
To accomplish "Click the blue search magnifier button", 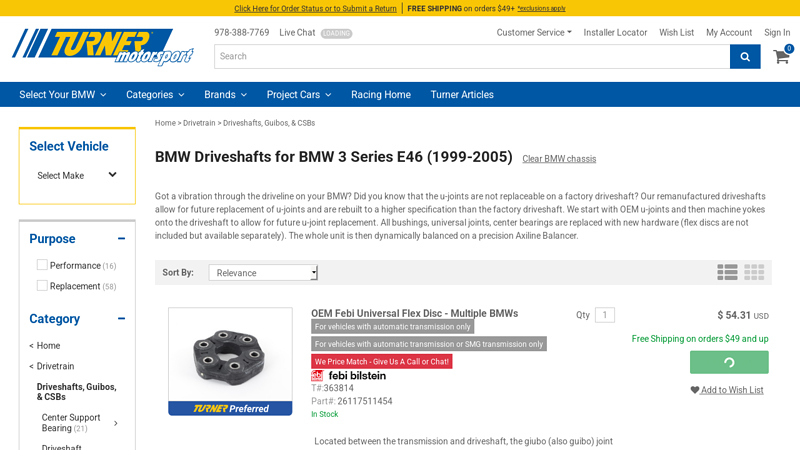I will tap(745, 57).
